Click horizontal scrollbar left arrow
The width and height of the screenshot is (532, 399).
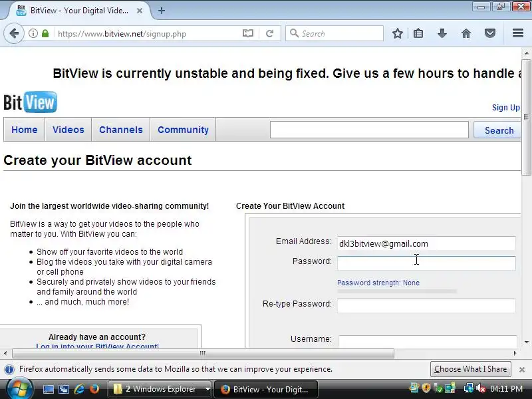pyautogui.click(x=5, y=353)
